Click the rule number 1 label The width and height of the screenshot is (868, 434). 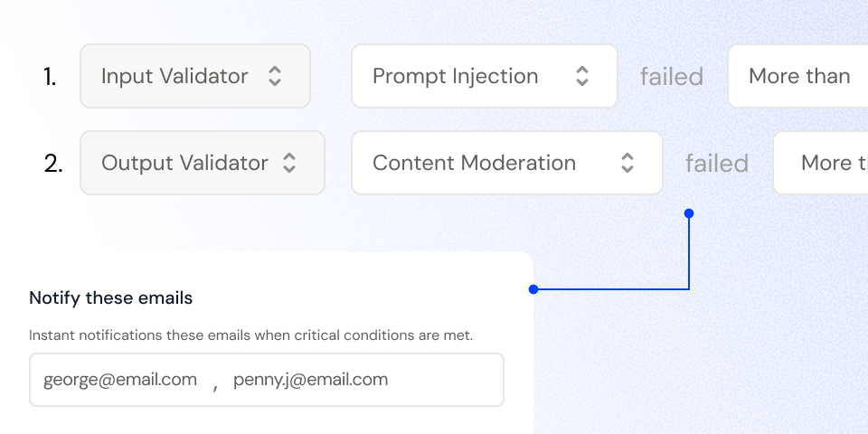point(50,77)
